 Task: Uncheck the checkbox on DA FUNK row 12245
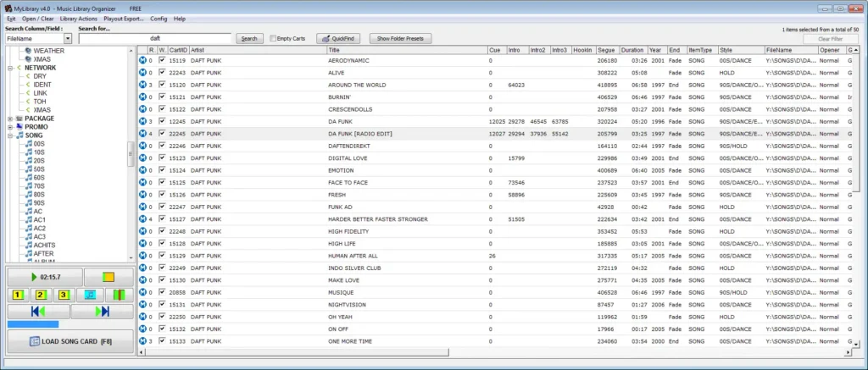pos(162,120)
